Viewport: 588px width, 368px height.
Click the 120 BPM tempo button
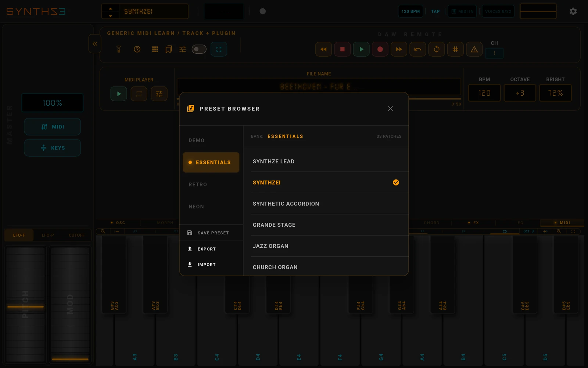[410, 11]
